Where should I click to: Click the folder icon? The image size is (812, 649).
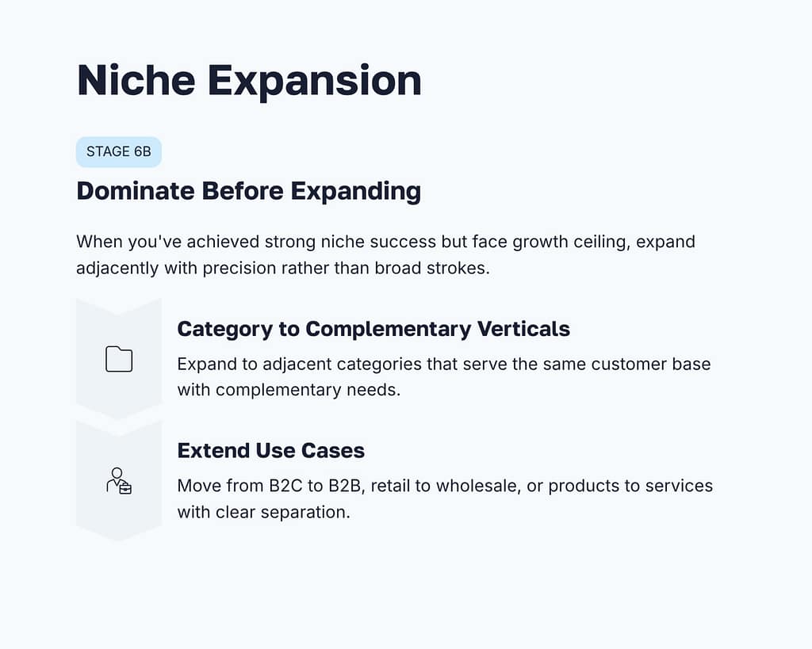point(119,359)
